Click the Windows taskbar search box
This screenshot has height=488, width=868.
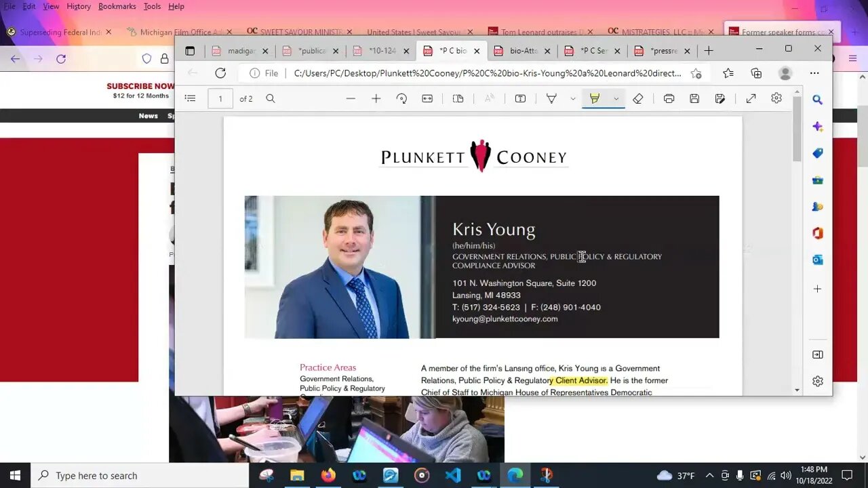pyautogui.click(x=140, y=476)
